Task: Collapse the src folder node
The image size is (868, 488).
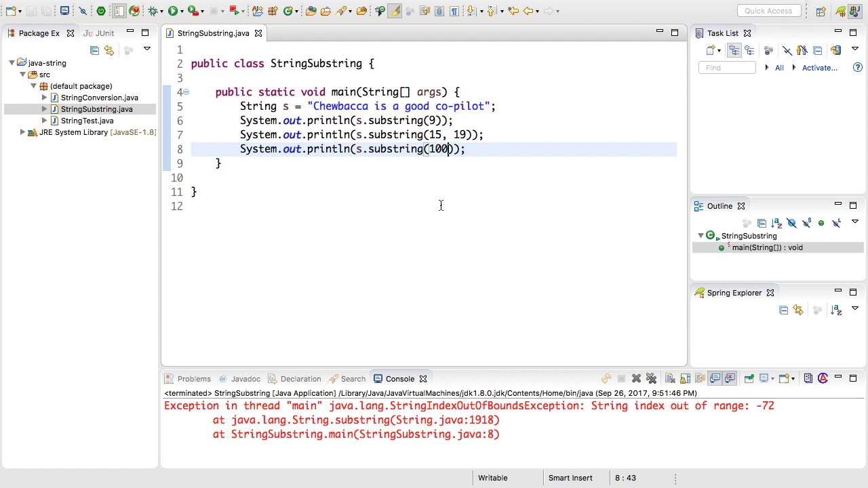Action: click(22, 75)
